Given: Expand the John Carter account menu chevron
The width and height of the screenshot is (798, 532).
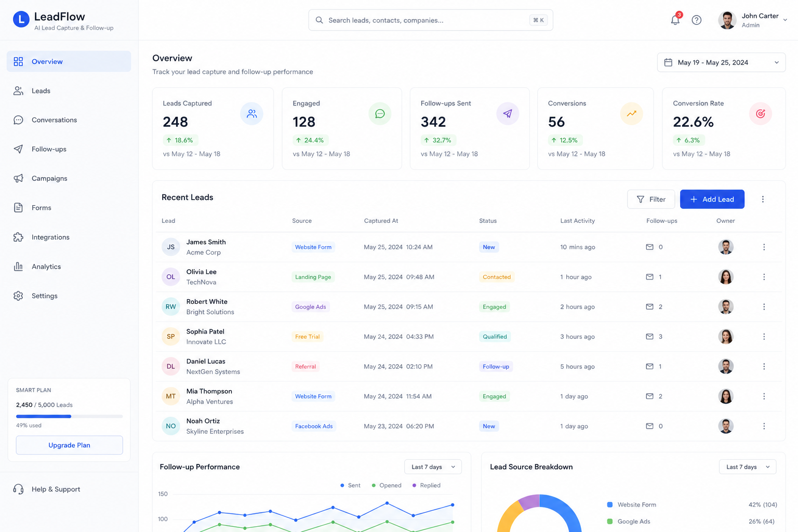Looking at the screenshot, I should (x=785, y=20).
